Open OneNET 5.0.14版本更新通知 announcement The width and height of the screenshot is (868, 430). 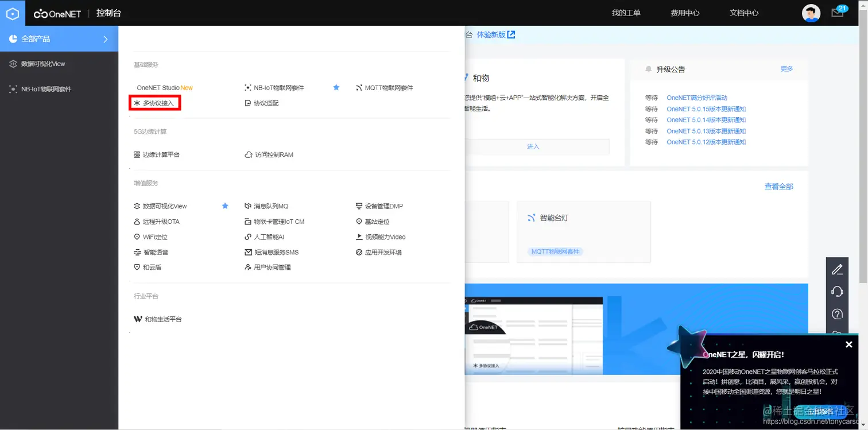pos(706,120)
